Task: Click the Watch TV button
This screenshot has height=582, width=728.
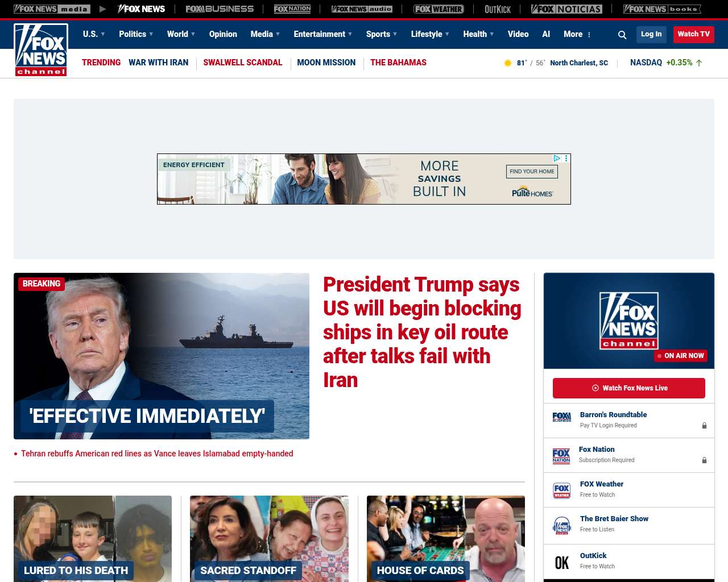Action: click(x=694, y=34)
